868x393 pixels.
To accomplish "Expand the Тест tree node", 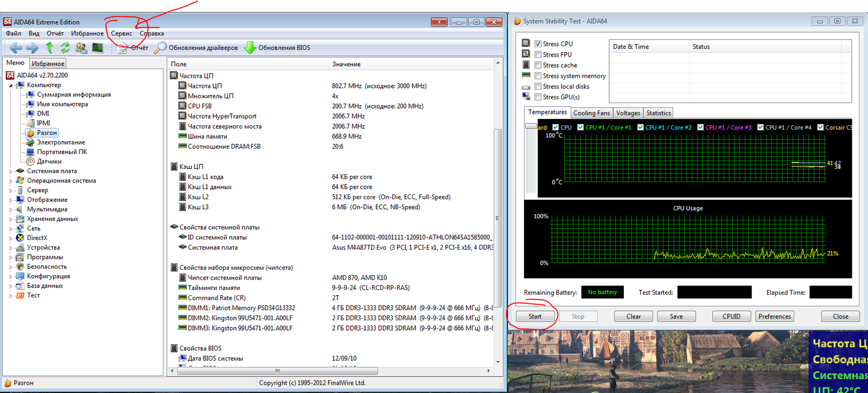I will click(x=11, y=296).
